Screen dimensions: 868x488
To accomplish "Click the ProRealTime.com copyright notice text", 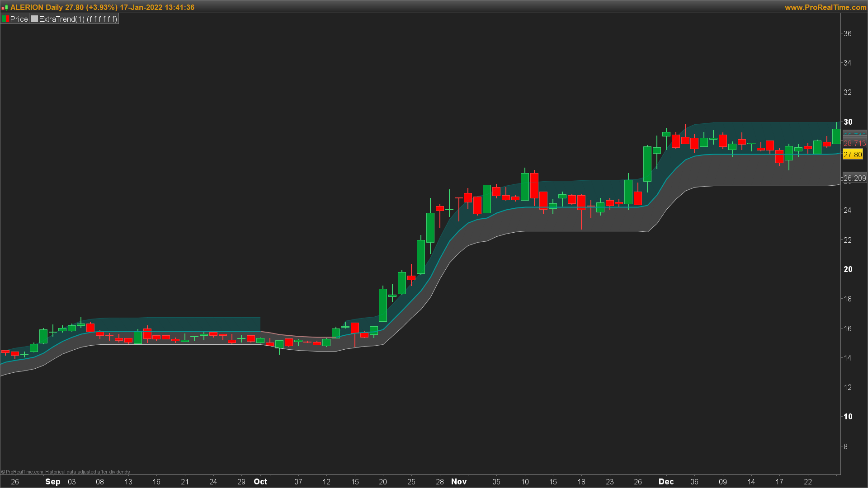I will click(x=66, y=472).
